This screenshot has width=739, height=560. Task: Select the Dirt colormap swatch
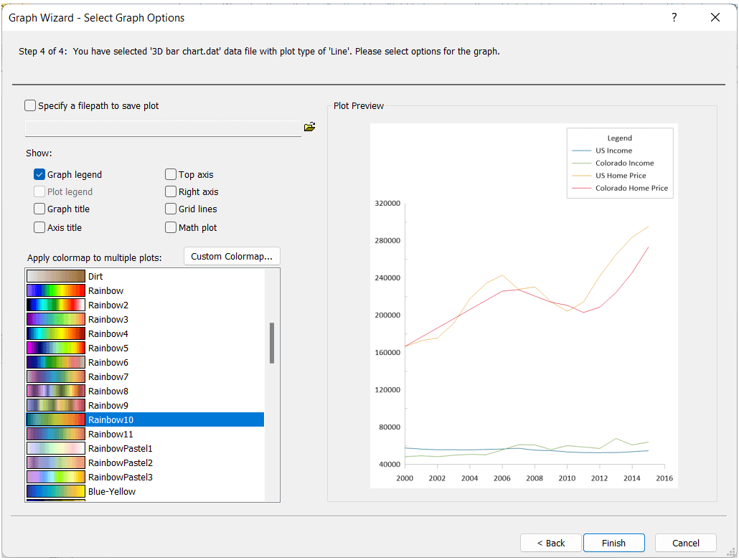pyautogui.click(x=56, y=276)
